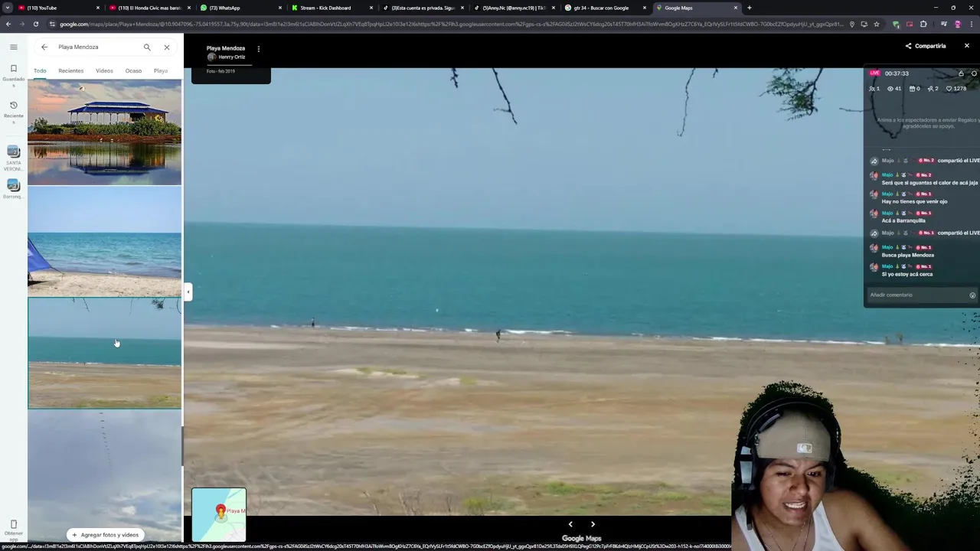Switch to Stream Kick Dashboard tab
This screenshot has width=980, height=551.
coord(332,8)
